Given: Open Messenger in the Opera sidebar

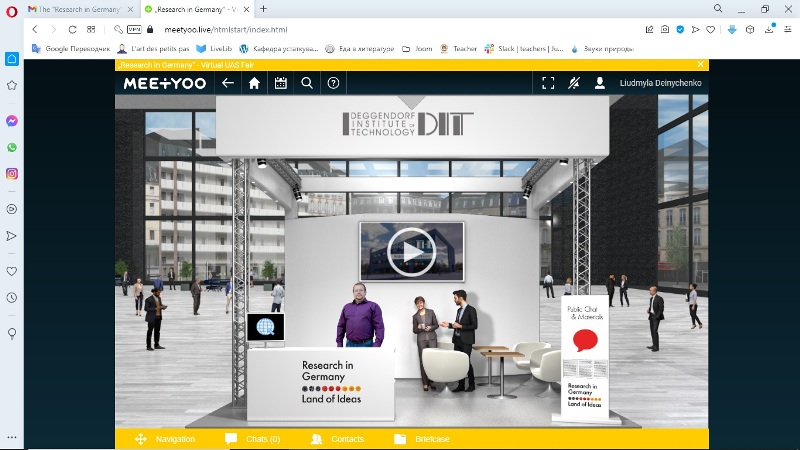Looking at the screenshot, I should coord(12,121).
